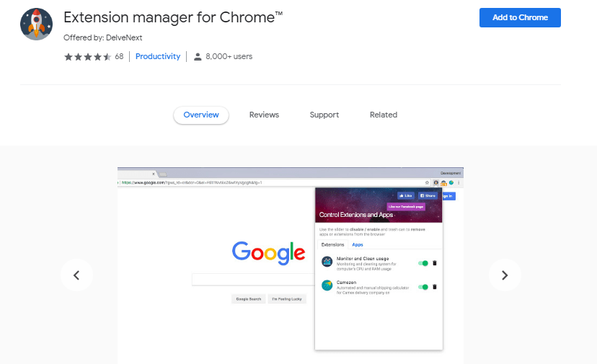
Task: Click the Add to Chrome button
Action: pos(520,18)
